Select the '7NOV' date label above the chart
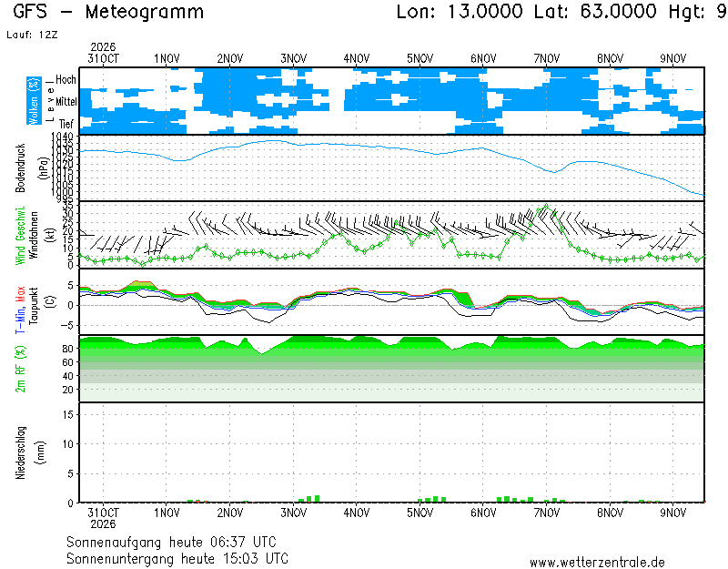 pyautogui.click(x=547, y=58)
